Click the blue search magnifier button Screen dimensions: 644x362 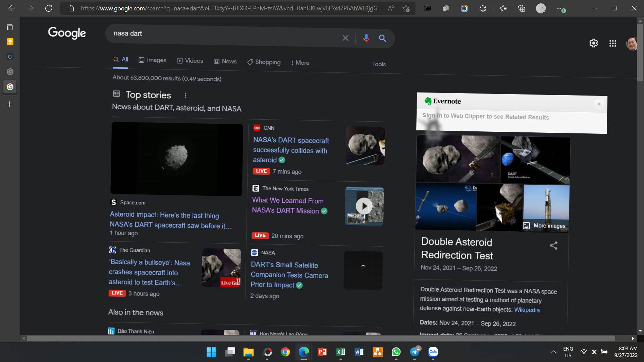point(382,38)
